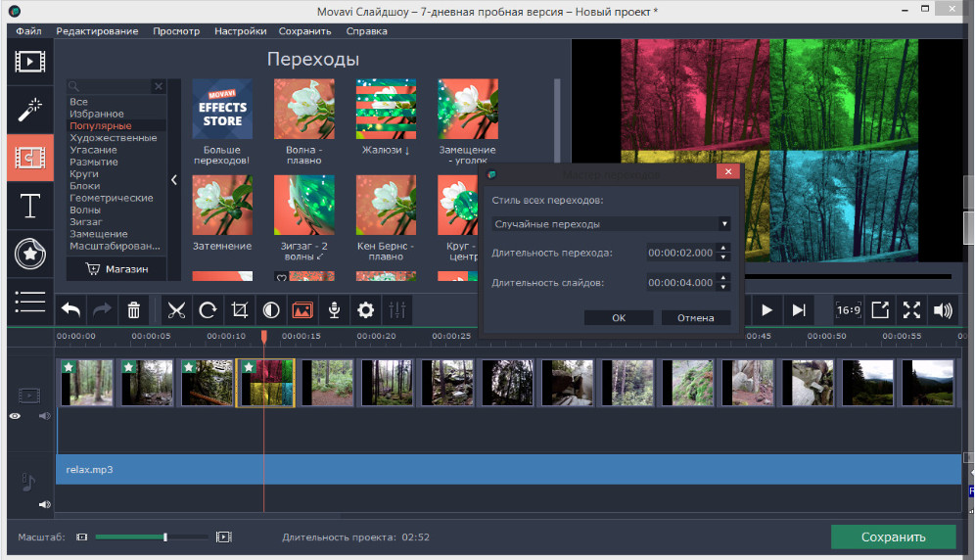Delete selected clip with trash icon
This screenshot has width=975, height=560.
[134, 310]
